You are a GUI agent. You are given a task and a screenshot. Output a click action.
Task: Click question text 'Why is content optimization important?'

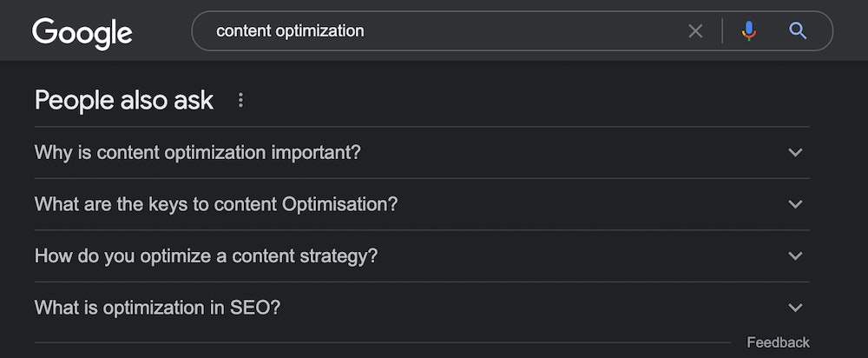pos(197,153)
